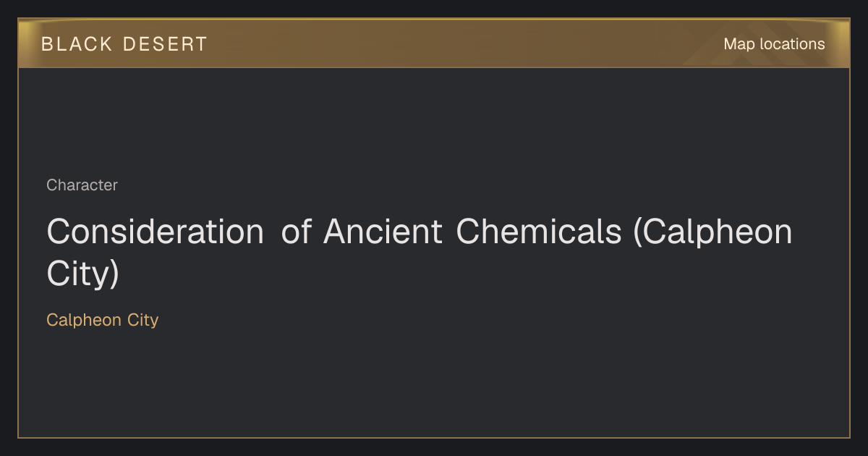Click the word City) ending the title
The width and height of the screenshot is (868, 456).
82,275
